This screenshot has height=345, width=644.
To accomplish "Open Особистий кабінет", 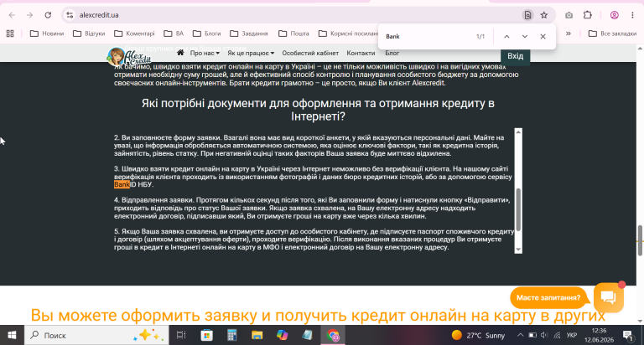I will click(310, 54).
